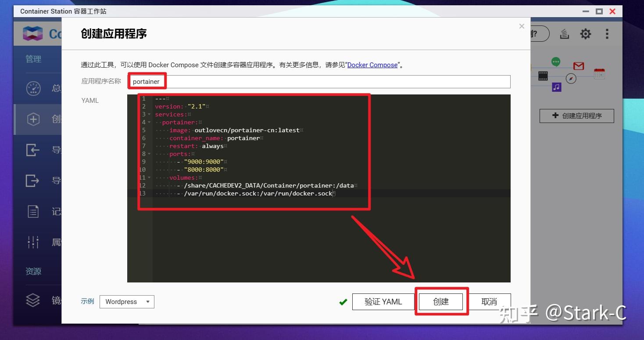The height and width of the screenshot is (340, 644).
Task: Open the Wordpress example dropdown
Action: tap(127, 302)
